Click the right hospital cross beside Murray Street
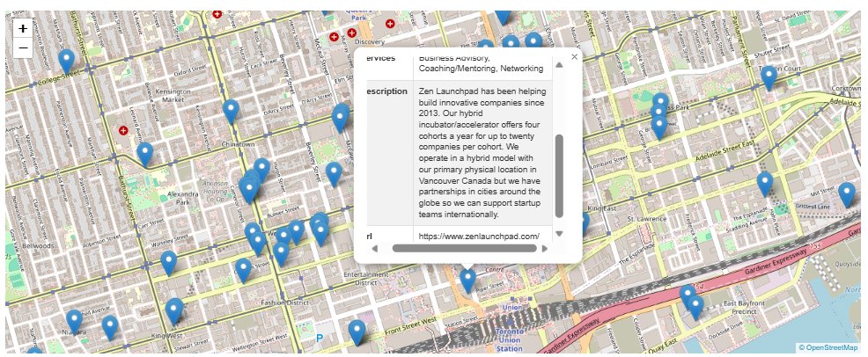 [351, 33]
